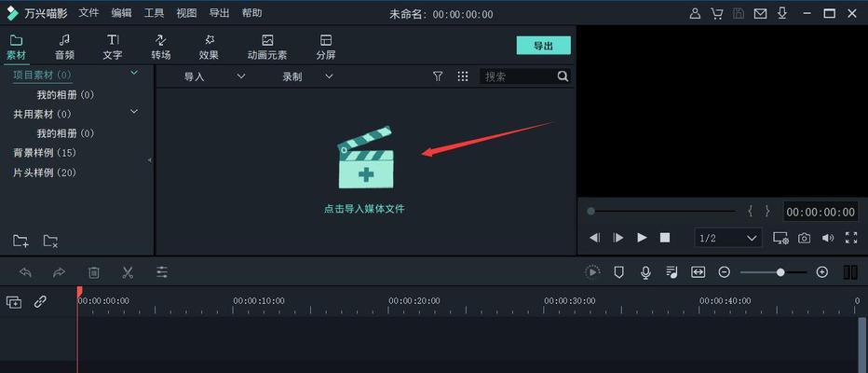This screenshot has width=868, height=373.
Task: Collapse the 共用素材 folder chevron
Action: tap(134, 111)
